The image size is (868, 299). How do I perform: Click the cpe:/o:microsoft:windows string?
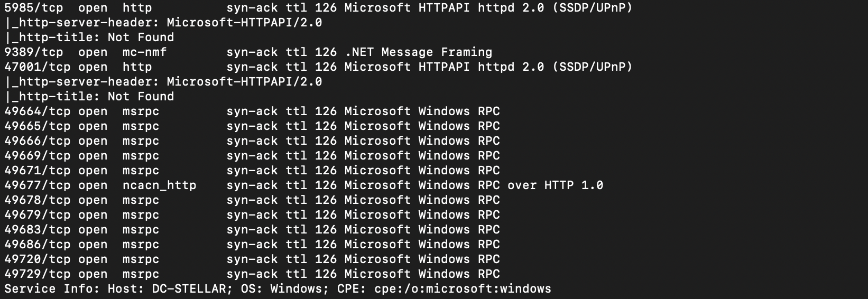click(x=463, y=289)
